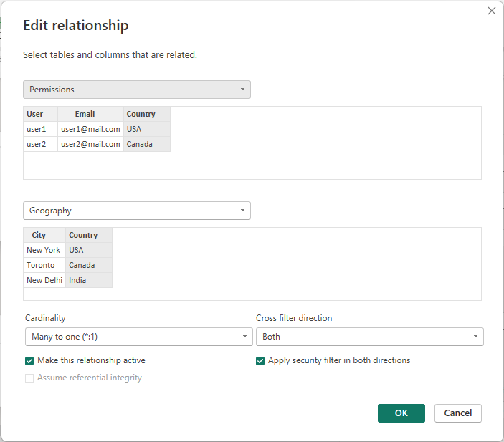The image size is (504, 442).
Task: Click the user1@mail.com cell
Action: click(x=90, y=129)
